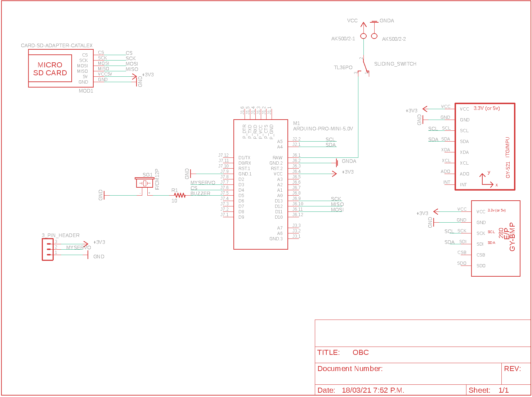Viewport: 532px width, 397px height.
Task: Click the RST.1 pin label
Action: [244, 168]
